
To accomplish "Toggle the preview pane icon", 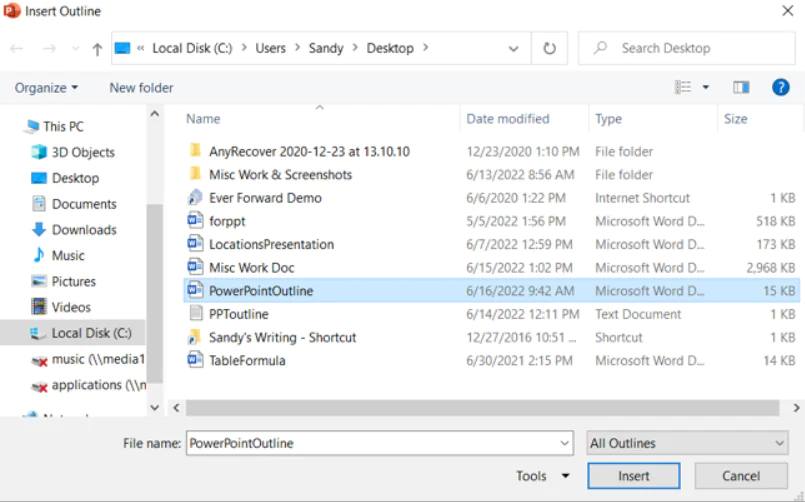I will [741, 88].
